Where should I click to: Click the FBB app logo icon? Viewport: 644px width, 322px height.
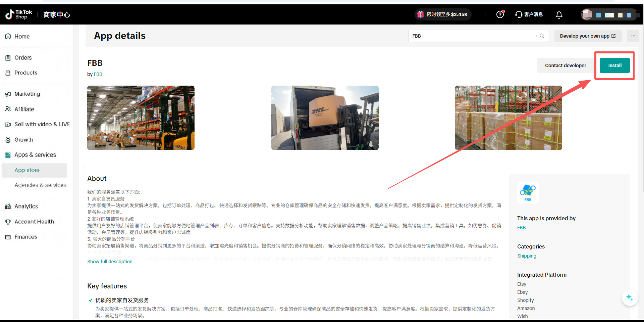528,192
